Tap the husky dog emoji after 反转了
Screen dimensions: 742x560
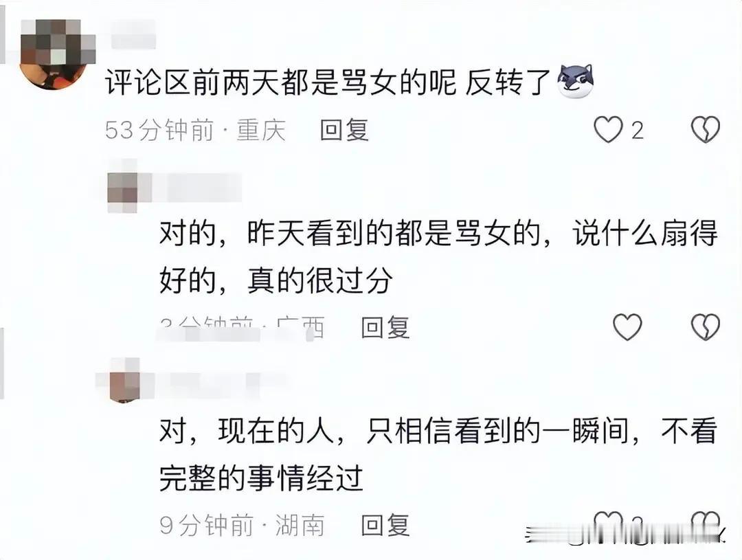(x=576, y=81)
